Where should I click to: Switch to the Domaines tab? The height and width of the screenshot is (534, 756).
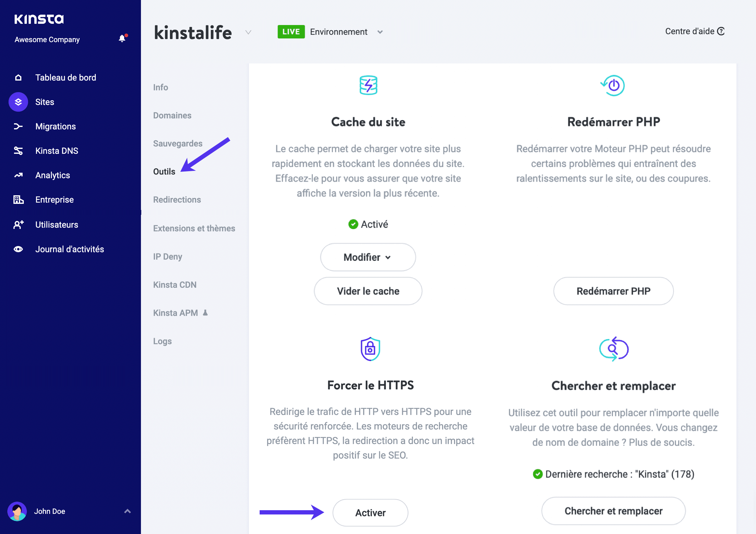172,115
